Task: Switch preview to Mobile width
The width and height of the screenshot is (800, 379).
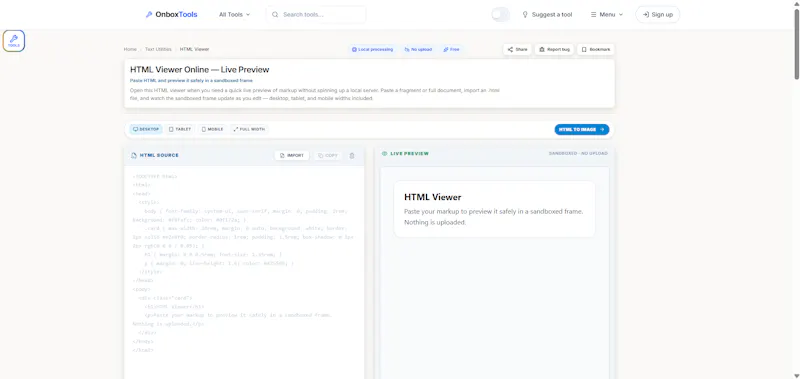Action: [x=213, y=129]
